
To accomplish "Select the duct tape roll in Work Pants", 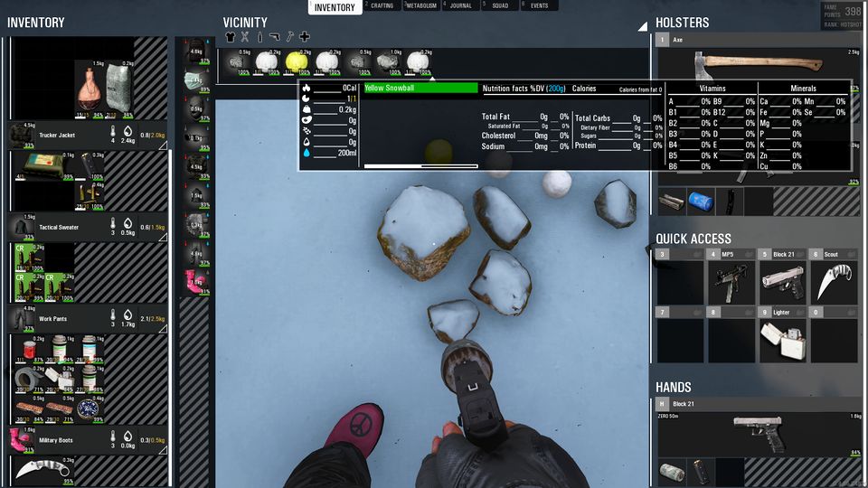I will pyautogui.click(x=29, y=379).
